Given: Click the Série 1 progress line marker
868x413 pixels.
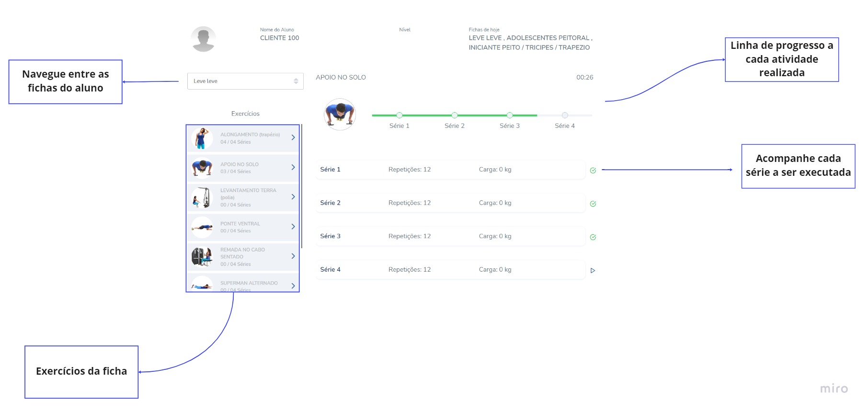Looking at the screenshot, I should pos(399,115).
